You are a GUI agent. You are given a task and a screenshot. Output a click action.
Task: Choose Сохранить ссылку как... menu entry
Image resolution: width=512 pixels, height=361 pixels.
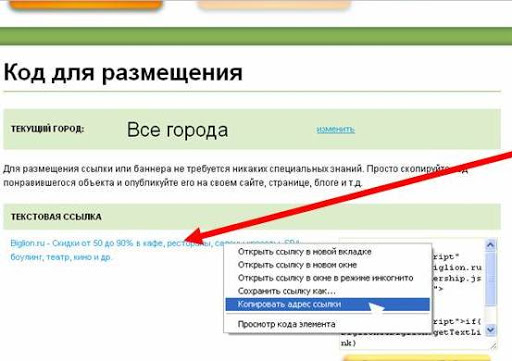[287, 291]
